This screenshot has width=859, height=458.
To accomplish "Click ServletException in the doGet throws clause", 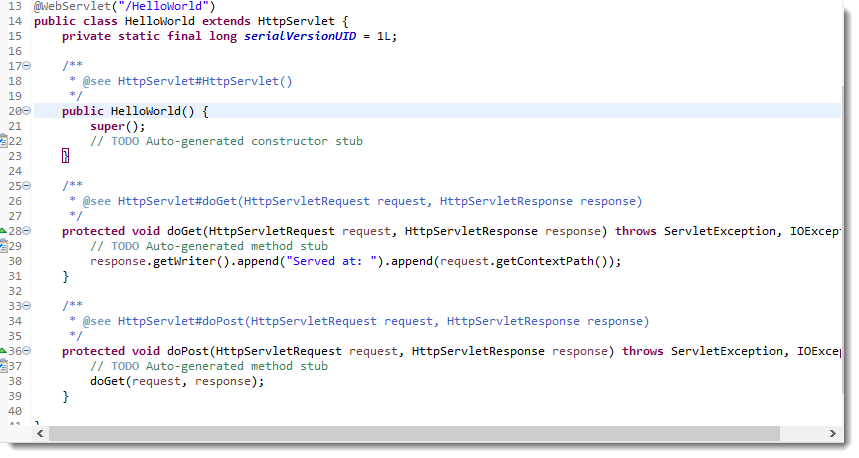I will coord(719,231).
